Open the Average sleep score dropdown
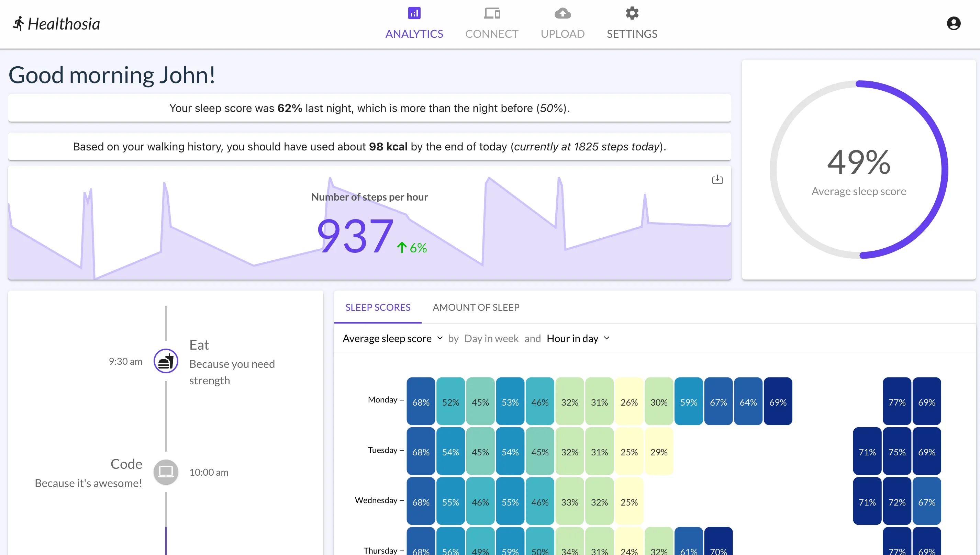Image resolution: width=980 pixels, height=555 pixels. 393,339
